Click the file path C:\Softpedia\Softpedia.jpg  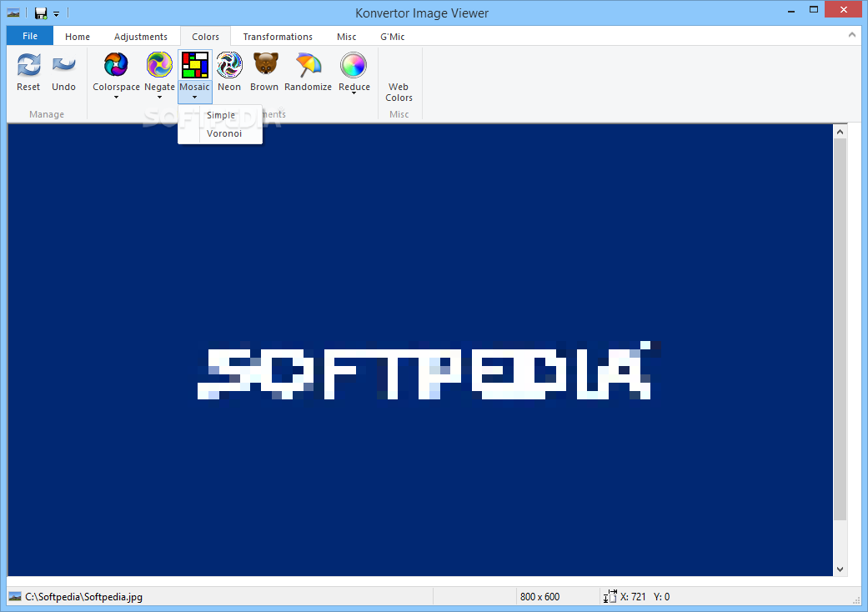(83, 596)
